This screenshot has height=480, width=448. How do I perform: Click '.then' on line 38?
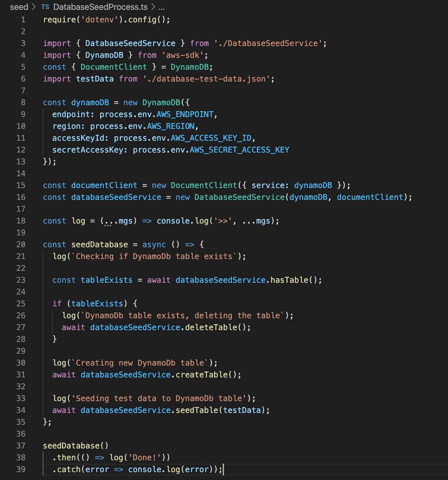[64, 458]
